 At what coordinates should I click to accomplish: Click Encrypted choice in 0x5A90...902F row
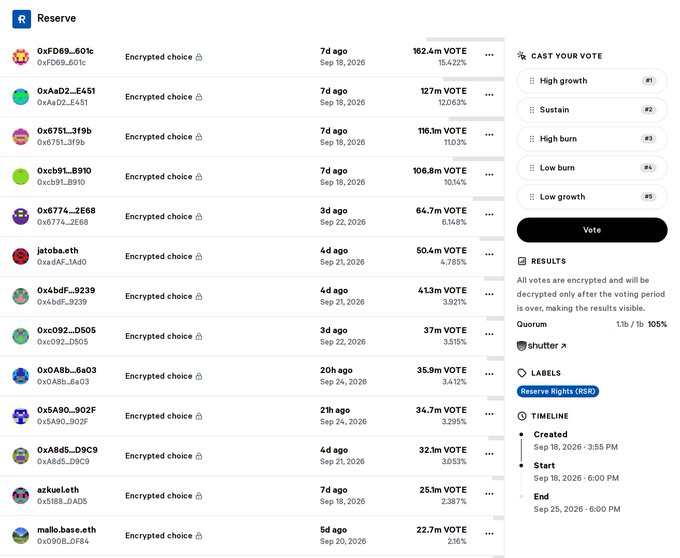[x=159, y=416]
